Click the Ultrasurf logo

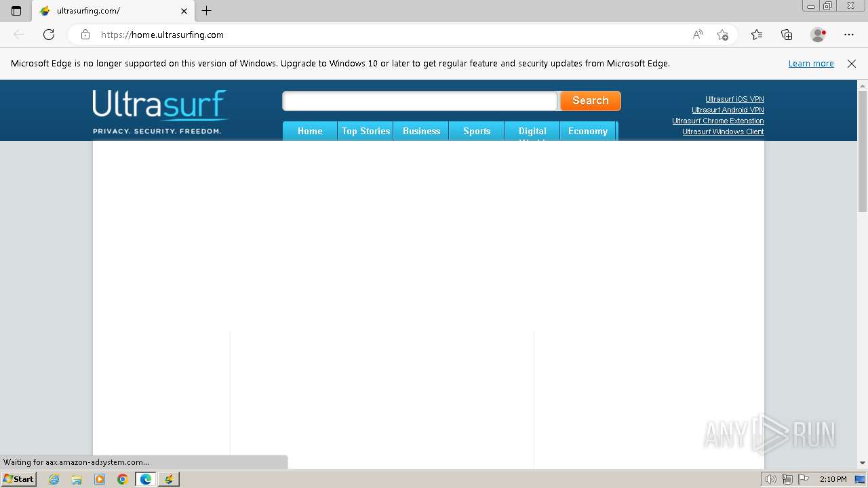[161, 112]
